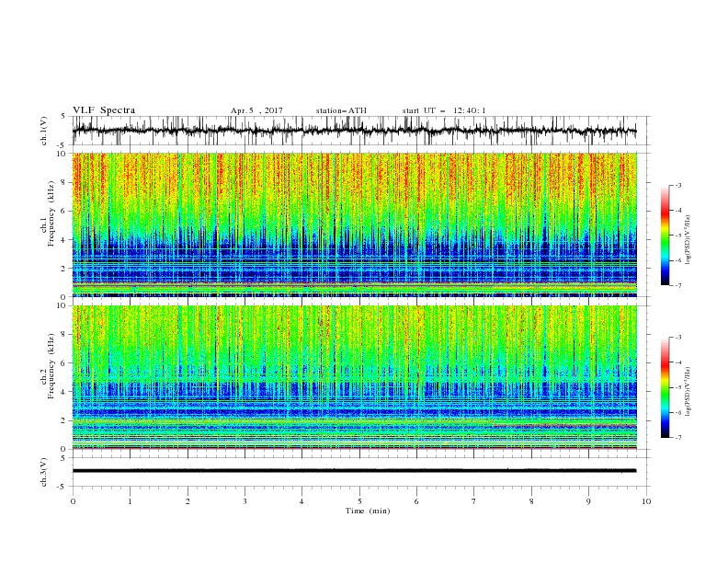Click the "ch.3(V)" axis label
This screenshot has height=563, width=728.
pos(44,472)
